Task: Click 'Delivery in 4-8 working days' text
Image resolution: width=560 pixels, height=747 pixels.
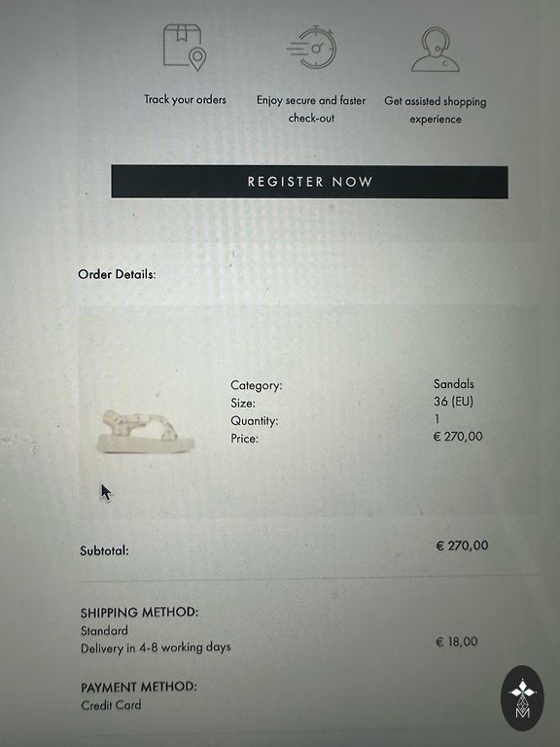Action: [156, 648]
